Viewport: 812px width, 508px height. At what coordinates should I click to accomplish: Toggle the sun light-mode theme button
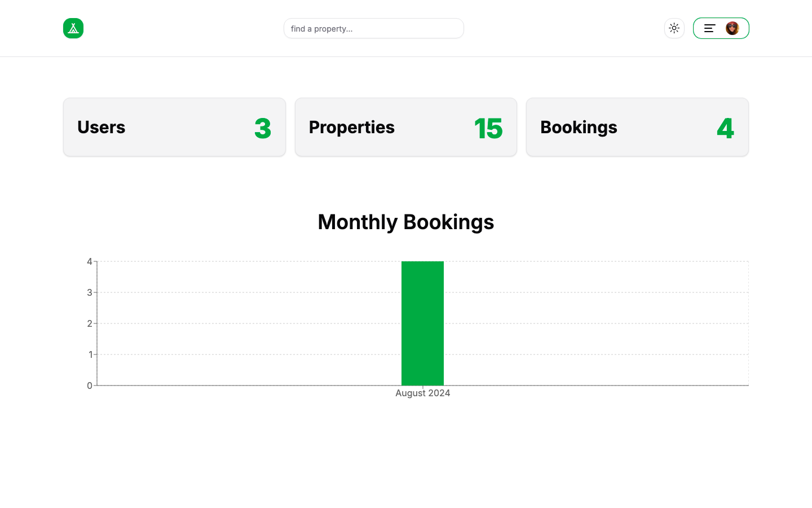[x=674, y=28]
